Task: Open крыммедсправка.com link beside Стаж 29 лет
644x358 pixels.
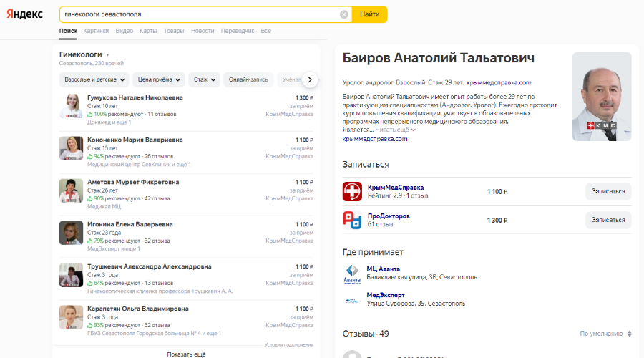Action: (x=499, y=82)
